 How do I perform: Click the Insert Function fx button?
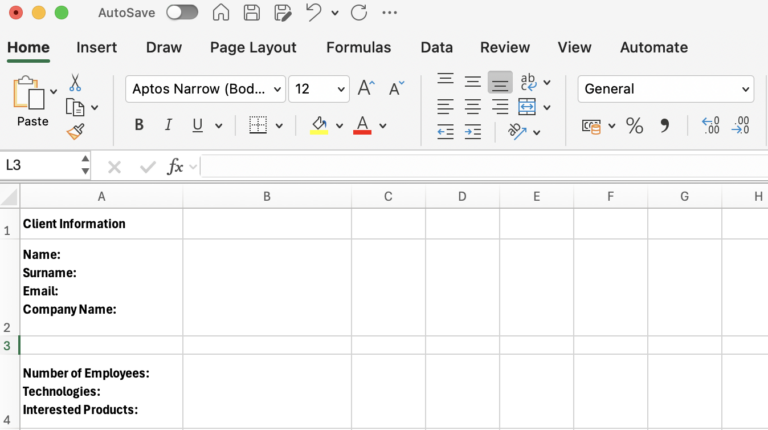pos(175,167)
